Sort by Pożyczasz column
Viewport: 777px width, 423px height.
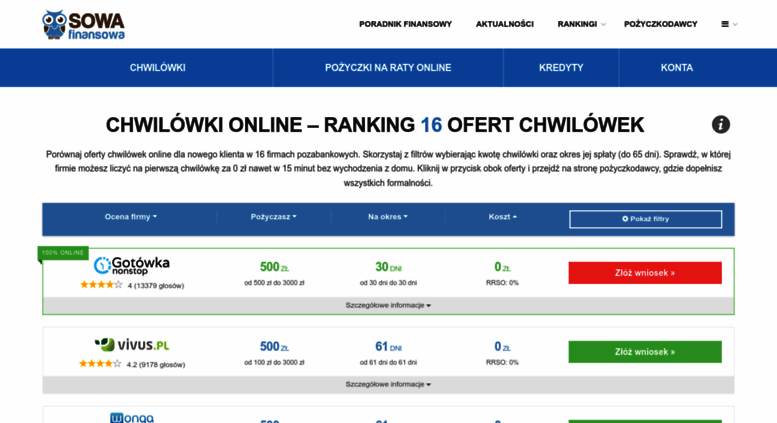point(274,217)
